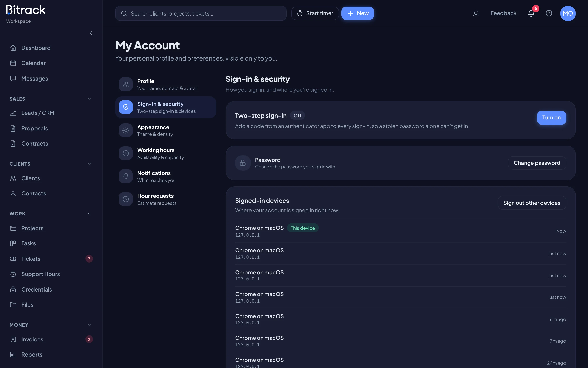
Task: Open the Hour requests tab
Action: (166, 199)
